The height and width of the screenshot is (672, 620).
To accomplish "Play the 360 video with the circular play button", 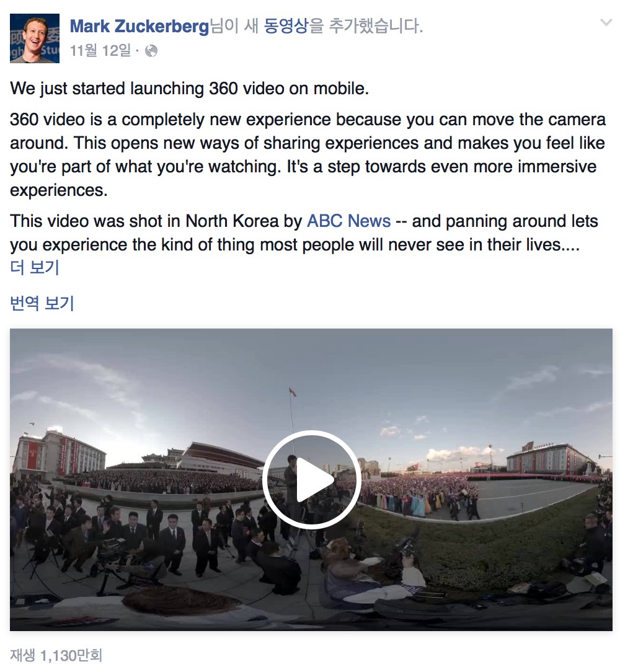I will pyautogui.click(x=311, y=479).
